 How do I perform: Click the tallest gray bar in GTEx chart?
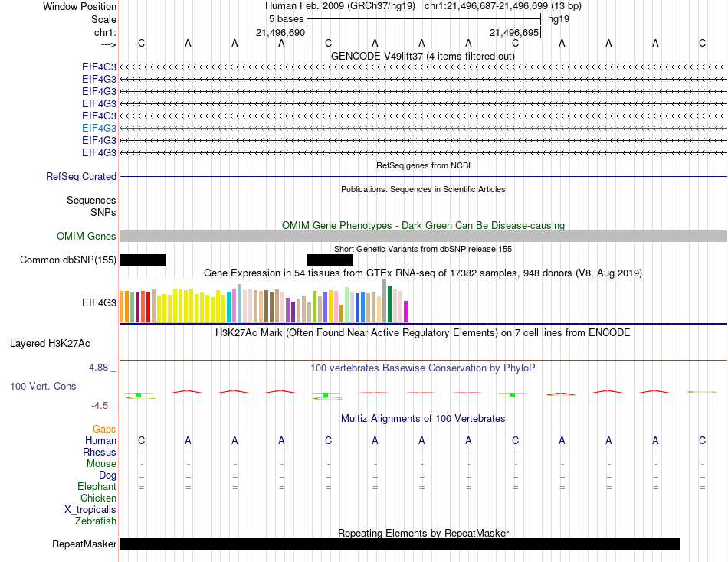pyautogui.click(x=385, y=300)
